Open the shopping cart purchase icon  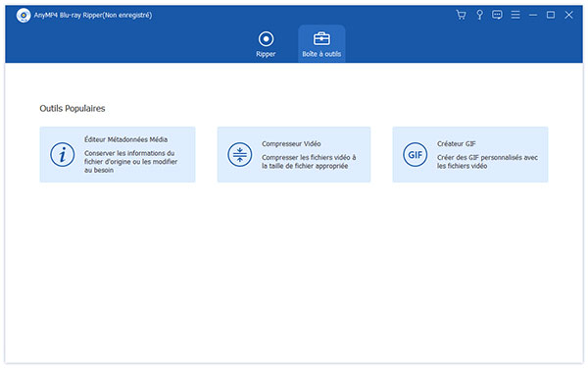tap(461, 15)
